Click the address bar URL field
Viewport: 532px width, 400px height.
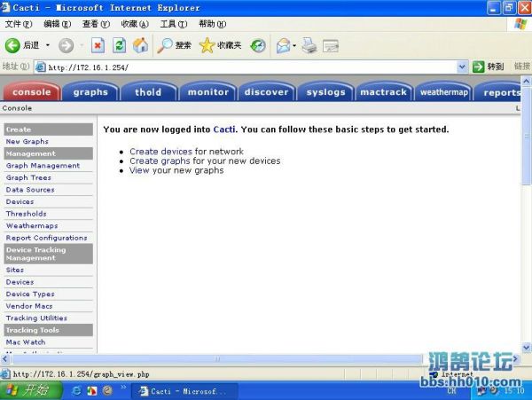pyautogui.click(x=251, y=67)
